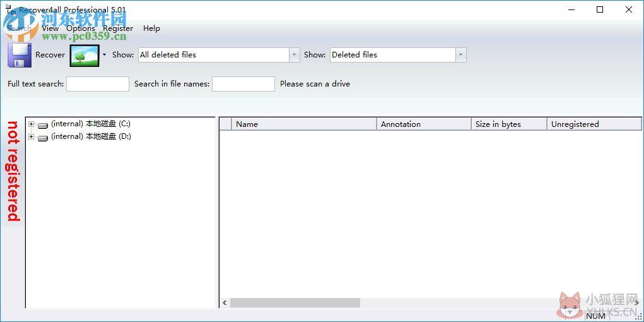The height and width of the screenshot is (322, 644).
Task: Open the Search menu
Action: [x=19, y=28]
